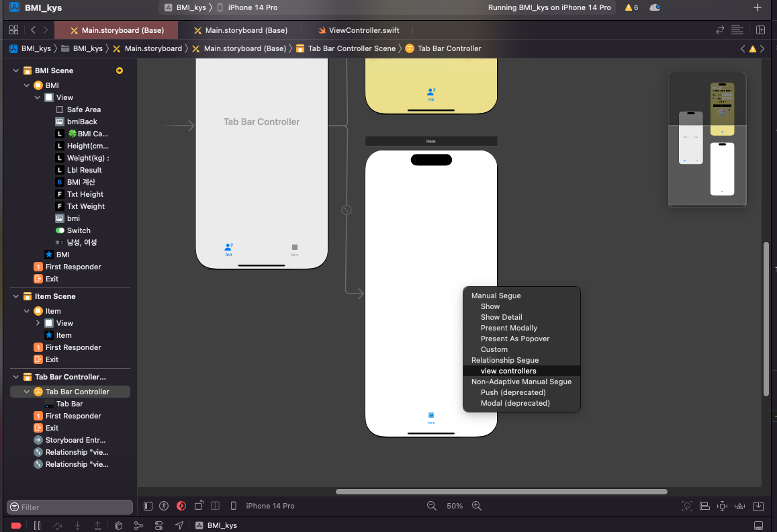Click the Embed In icon
777x532 pixels.
759,506
